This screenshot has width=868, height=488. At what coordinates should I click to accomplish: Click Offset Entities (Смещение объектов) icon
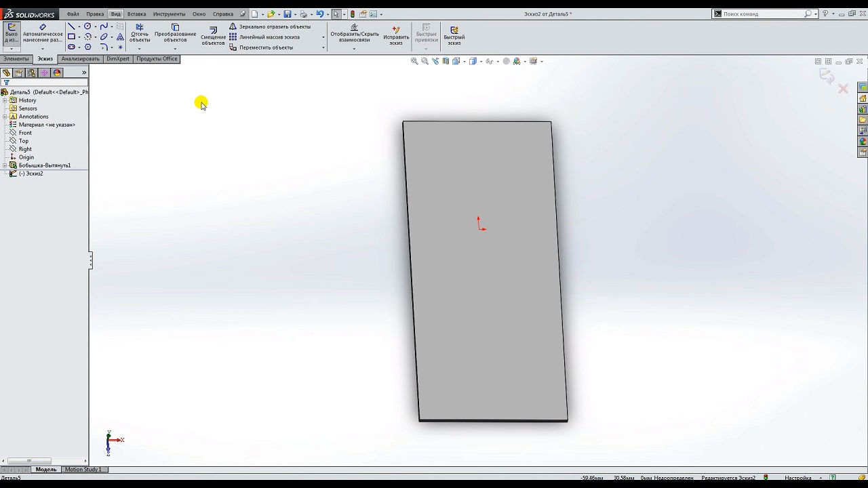coord(213,36)
